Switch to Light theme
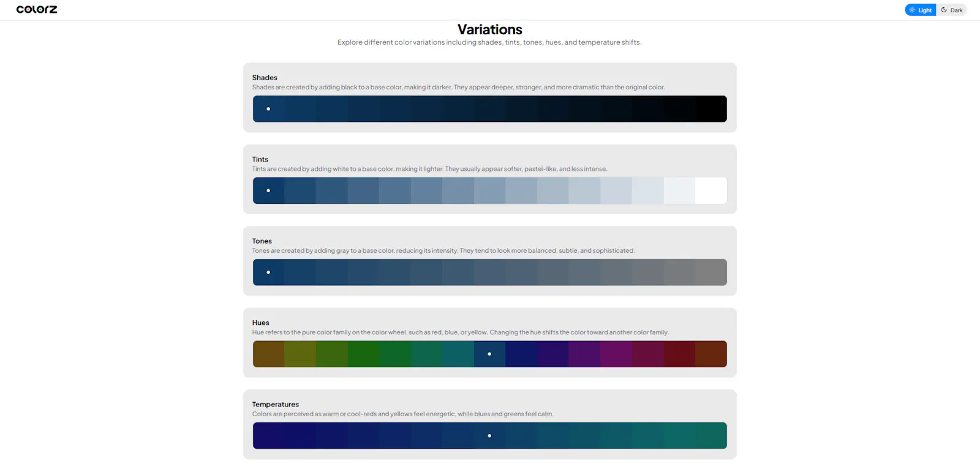The width and height of the screenshot is (980, 467). click(921, 10)
